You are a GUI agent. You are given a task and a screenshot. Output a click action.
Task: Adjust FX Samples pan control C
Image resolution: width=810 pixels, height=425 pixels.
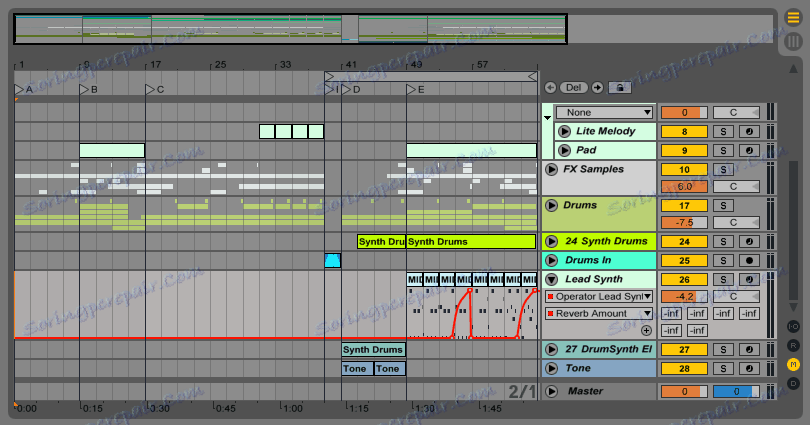[736, 187]
